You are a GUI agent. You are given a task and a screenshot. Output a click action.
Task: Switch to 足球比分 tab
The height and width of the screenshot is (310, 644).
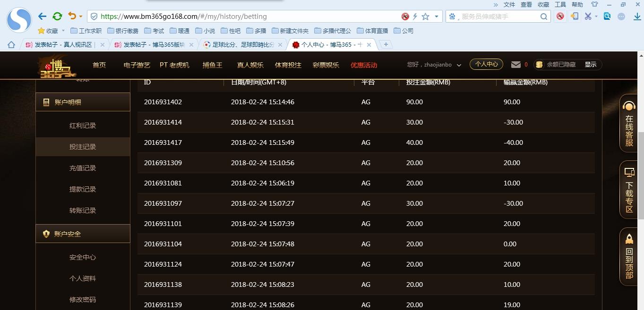242,44
